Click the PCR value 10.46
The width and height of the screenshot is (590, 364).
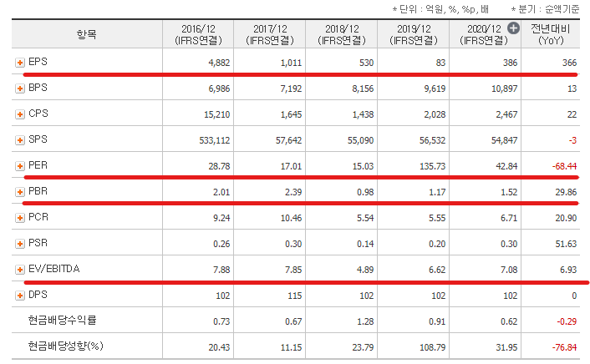click(x=291, y=218)
